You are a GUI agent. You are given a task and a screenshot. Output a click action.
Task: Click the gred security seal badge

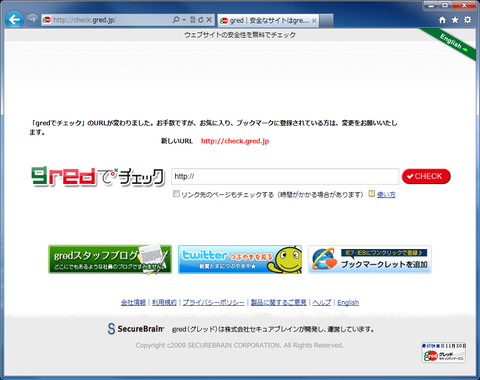(444, 353)
